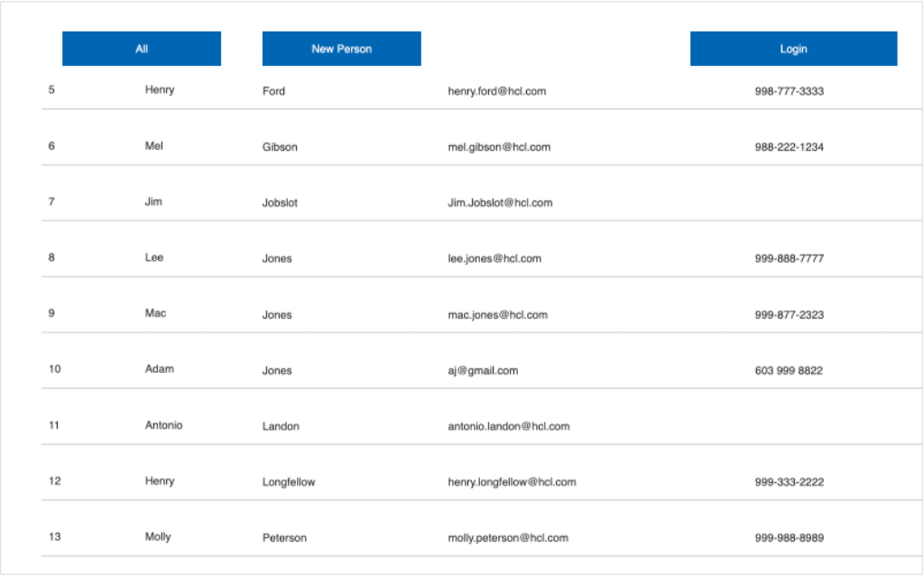Click first name Lee
This screenshot has height=576, width=924.
(x=153, y=257)
